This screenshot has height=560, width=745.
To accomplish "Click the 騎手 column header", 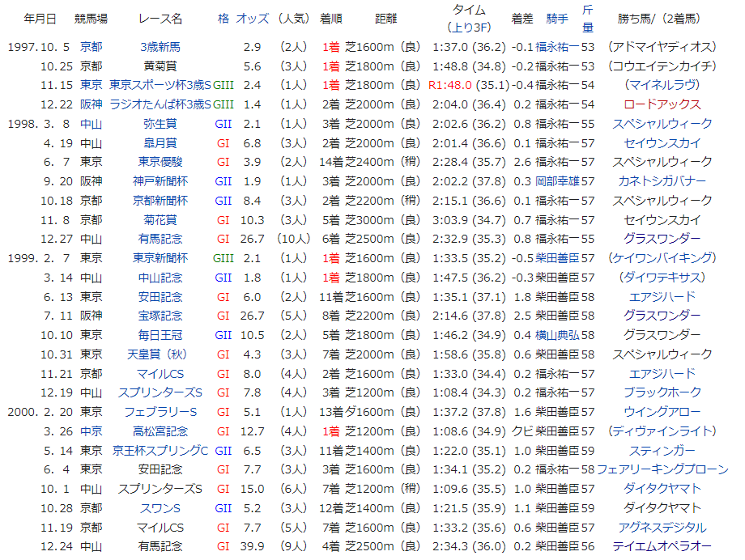I will point(557,18).
